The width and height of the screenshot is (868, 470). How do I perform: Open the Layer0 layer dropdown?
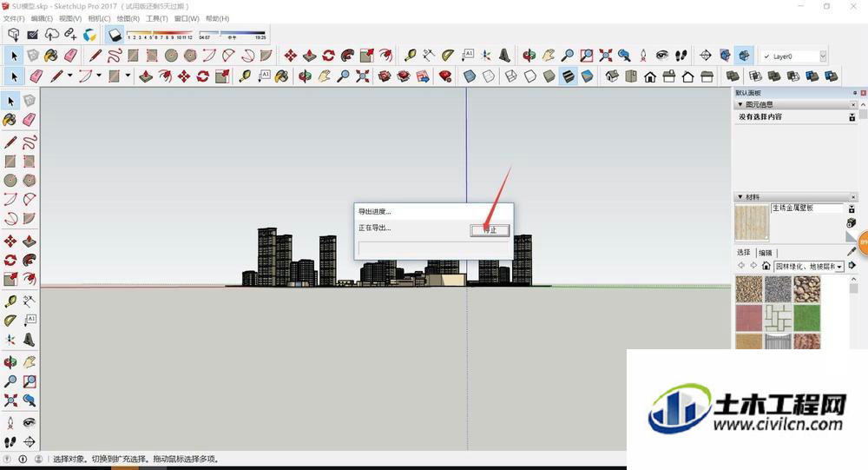pyautogui.click(x=823, y=56)
